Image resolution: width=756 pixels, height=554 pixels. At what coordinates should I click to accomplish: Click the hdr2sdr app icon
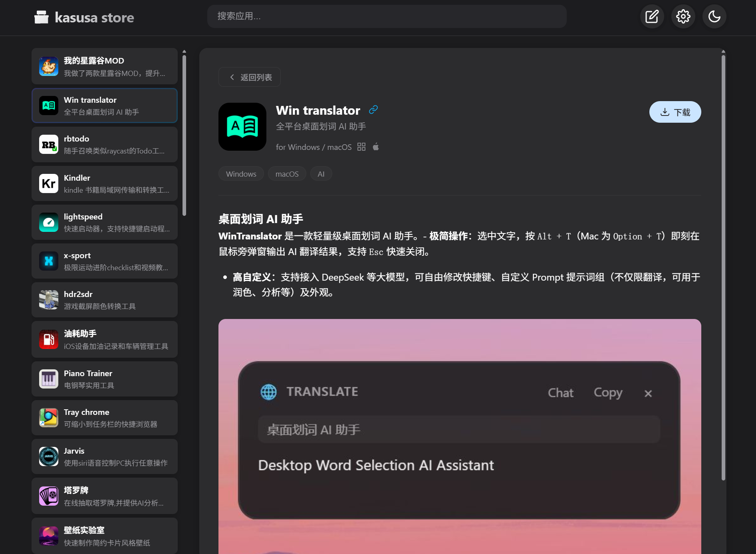[49, 300]
